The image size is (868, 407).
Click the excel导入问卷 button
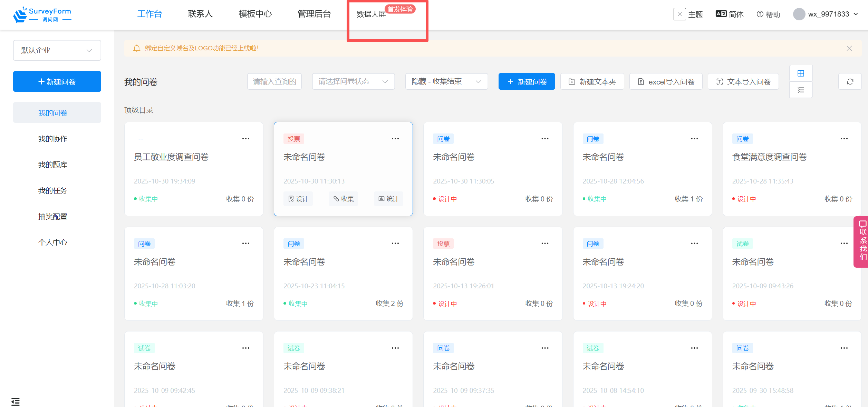click(x=666, y=82)
